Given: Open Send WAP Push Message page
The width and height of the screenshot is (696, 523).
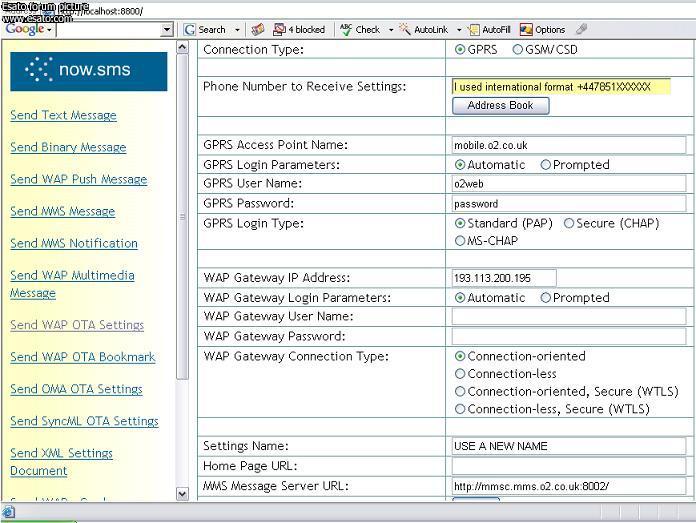Looking at the screenshot, I should point(78,179).
